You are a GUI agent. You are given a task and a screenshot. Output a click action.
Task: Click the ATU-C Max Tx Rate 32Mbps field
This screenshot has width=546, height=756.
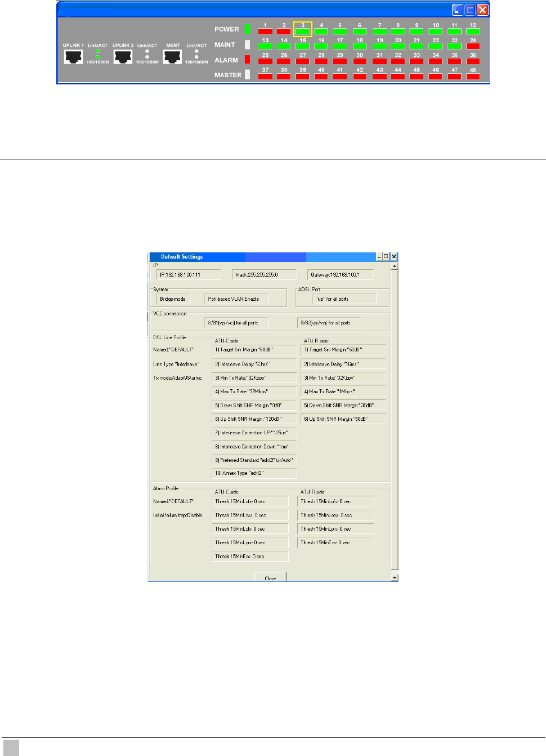pyautogui.click(x=254, y=392)
